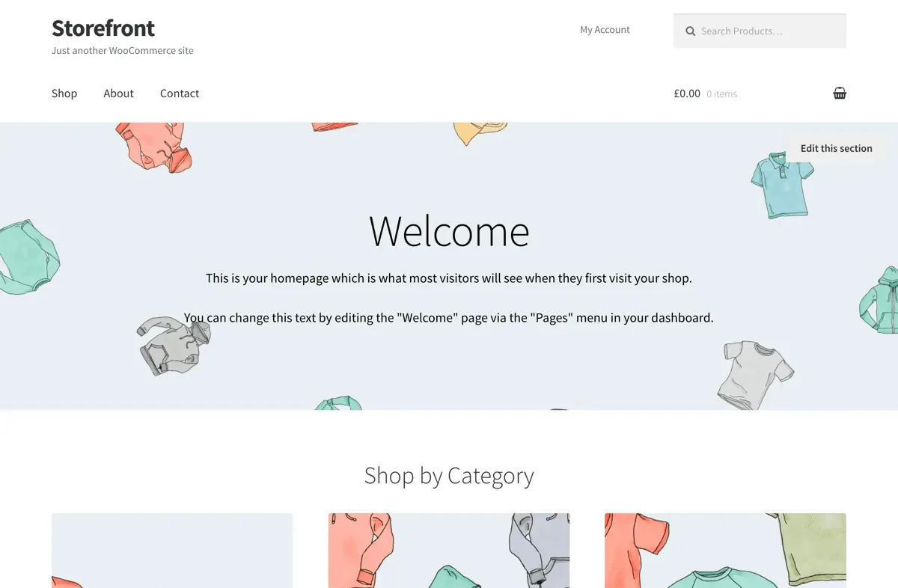Click the grey hoodie illustration
Image resolution: width=898 pixels, height=588 pixels.
tap(174, 345)
